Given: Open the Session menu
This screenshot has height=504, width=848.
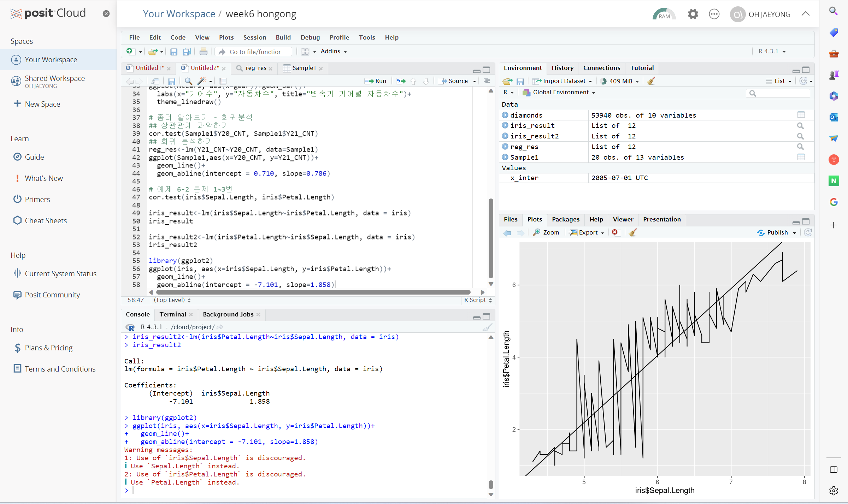Looking at the screenshot, I should (x=254, y=37).
